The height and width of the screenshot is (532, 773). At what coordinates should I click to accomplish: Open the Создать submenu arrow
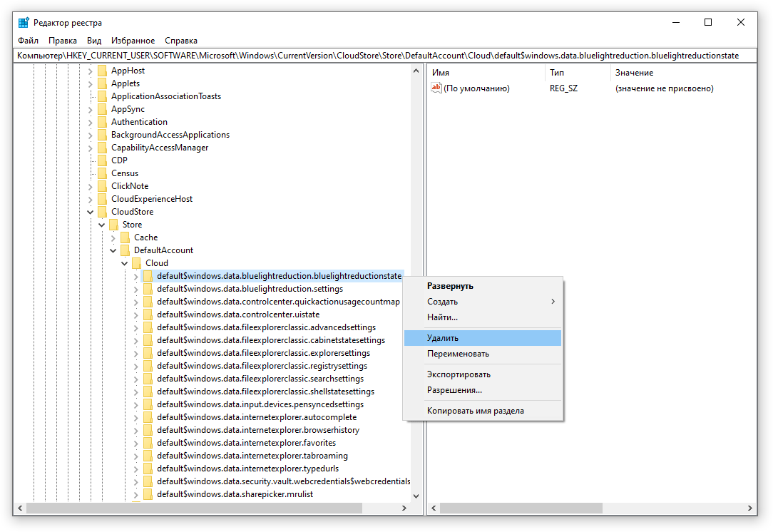(x=553, y=302)
